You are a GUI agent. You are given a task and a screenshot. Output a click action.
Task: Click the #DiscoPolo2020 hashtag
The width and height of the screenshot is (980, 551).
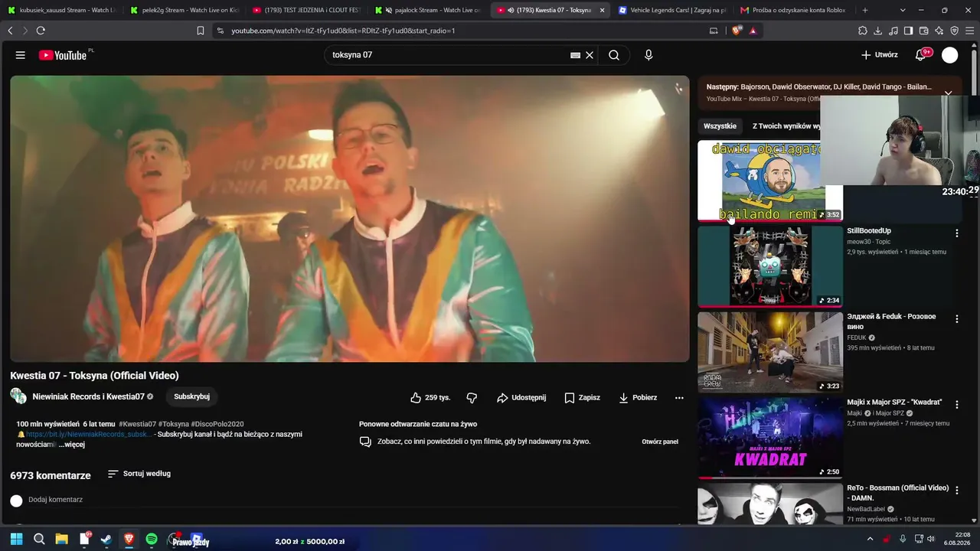point(217,424)
